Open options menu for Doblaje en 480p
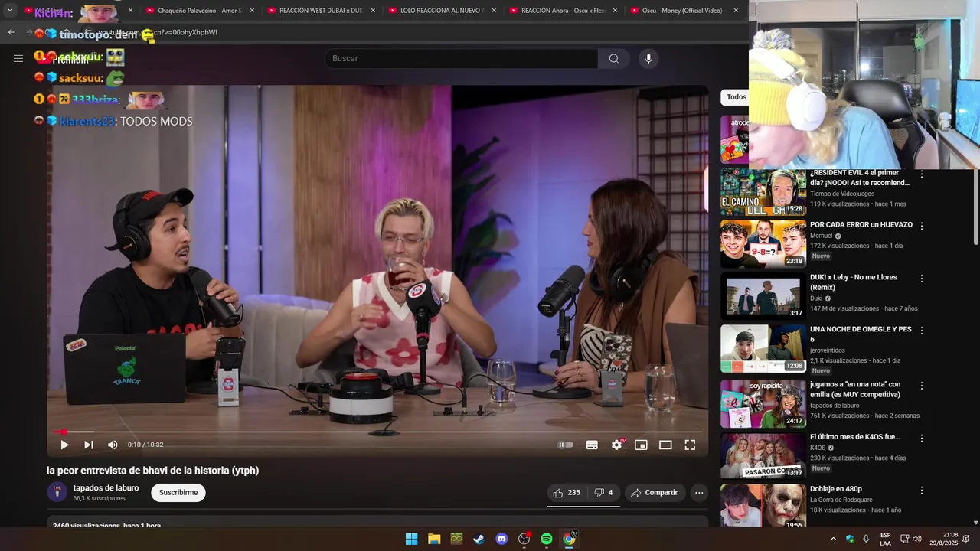 pyautogui.click(x=922, y=490)
